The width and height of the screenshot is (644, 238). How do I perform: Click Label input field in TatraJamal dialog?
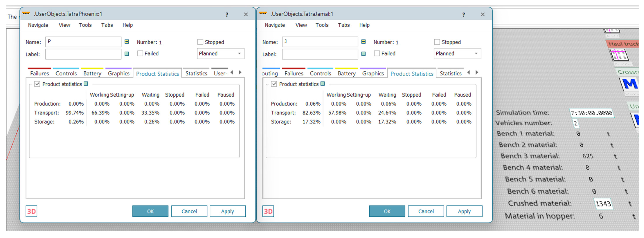tap(320, 54)
